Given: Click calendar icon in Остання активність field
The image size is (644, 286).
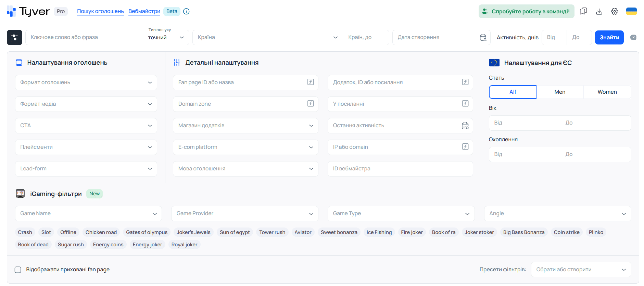Looking at the screenshot, I should [465, 126].
